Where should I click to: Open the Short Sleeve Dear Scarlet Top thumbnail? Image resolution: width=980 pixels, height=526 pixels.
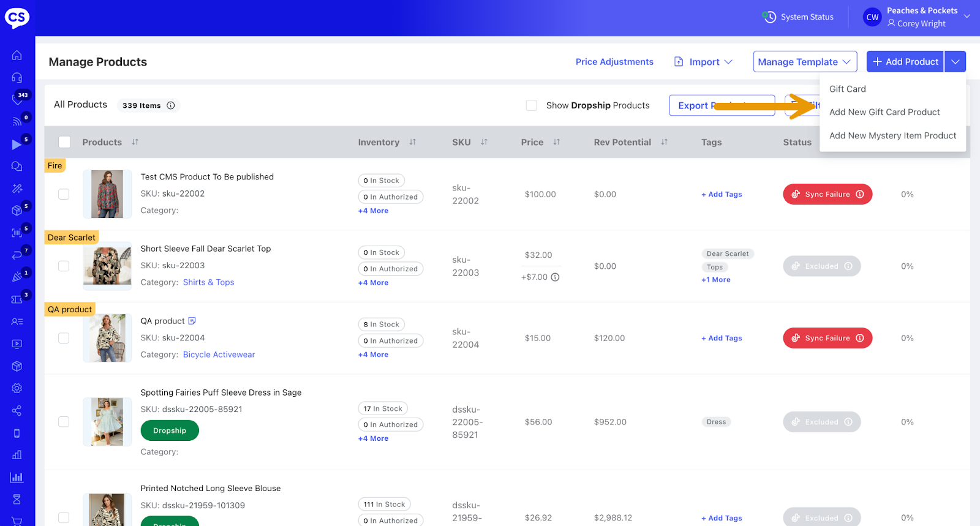pos(107,266)
